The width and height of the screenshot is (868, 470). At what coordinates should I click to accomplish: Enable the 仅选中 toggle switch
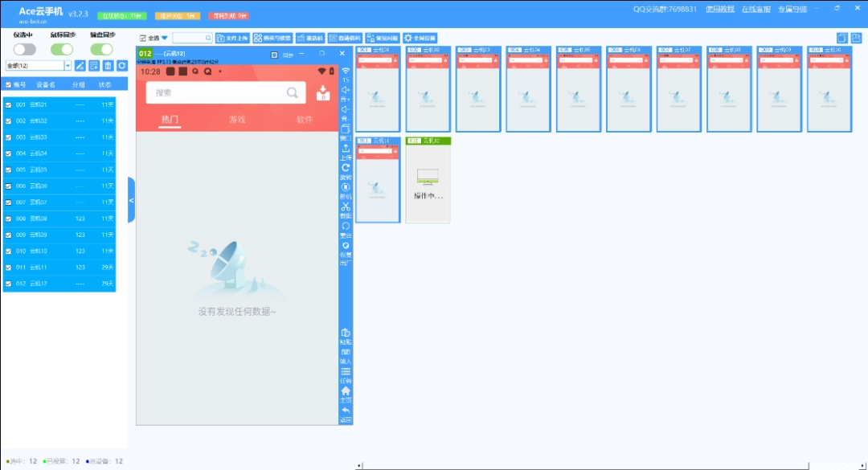24,48
